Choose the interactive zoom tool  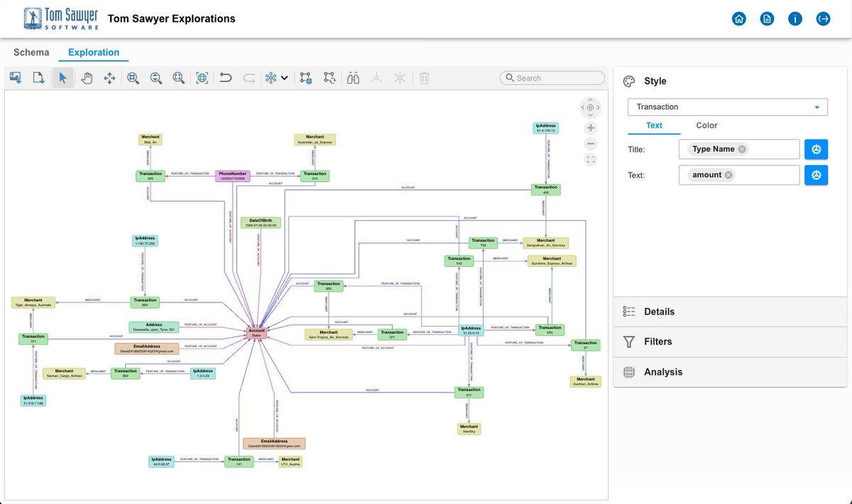tap(155, 78)
